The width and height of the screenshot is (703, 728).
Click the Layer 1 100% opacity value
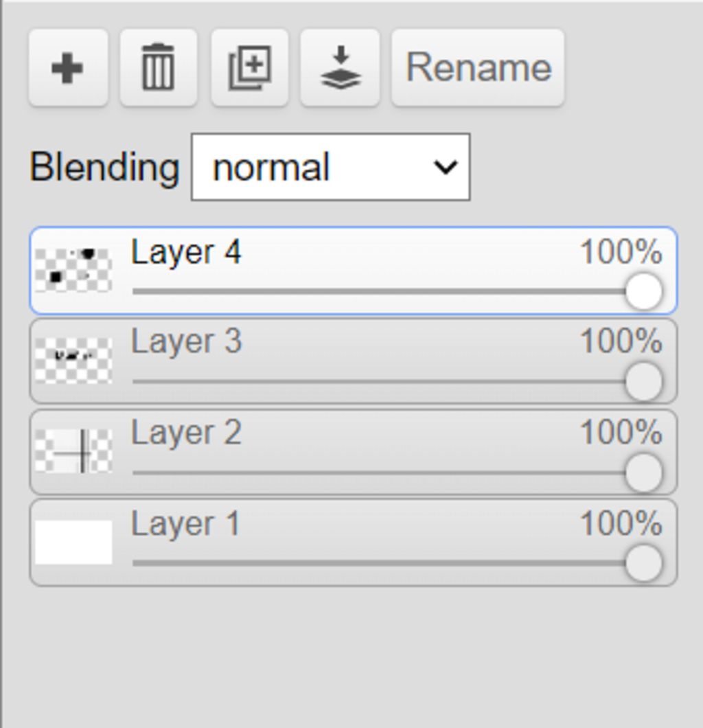tap(621, 524)
